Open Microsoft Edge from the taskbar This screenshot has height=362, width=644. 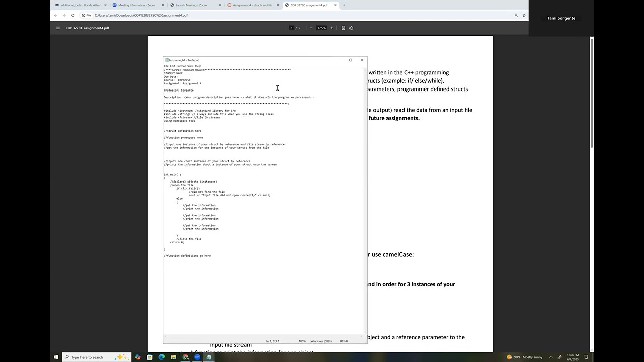click(x=162, y=357)
